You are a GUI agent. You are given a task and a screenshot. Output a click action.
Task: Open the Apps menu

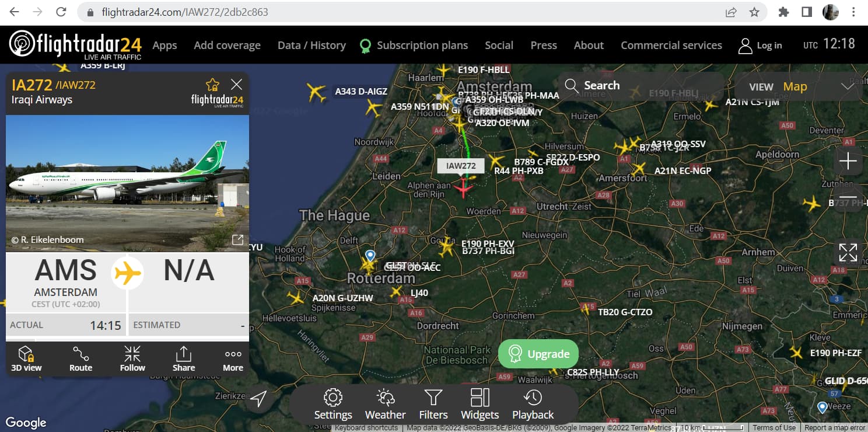[x=164, y=46]
